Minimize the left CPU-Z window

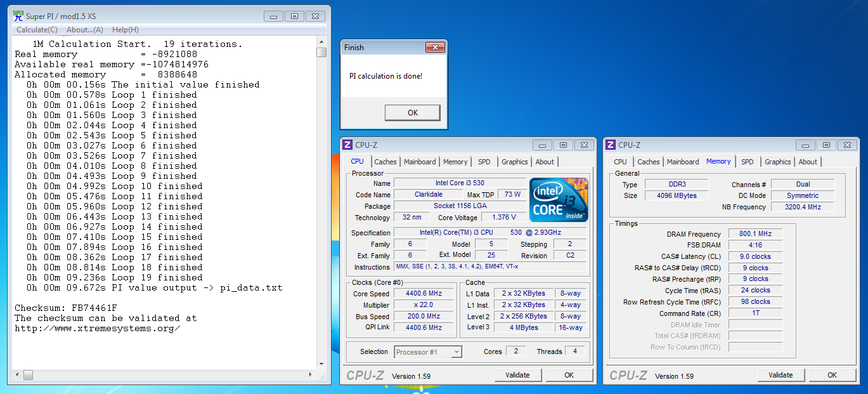541,145
